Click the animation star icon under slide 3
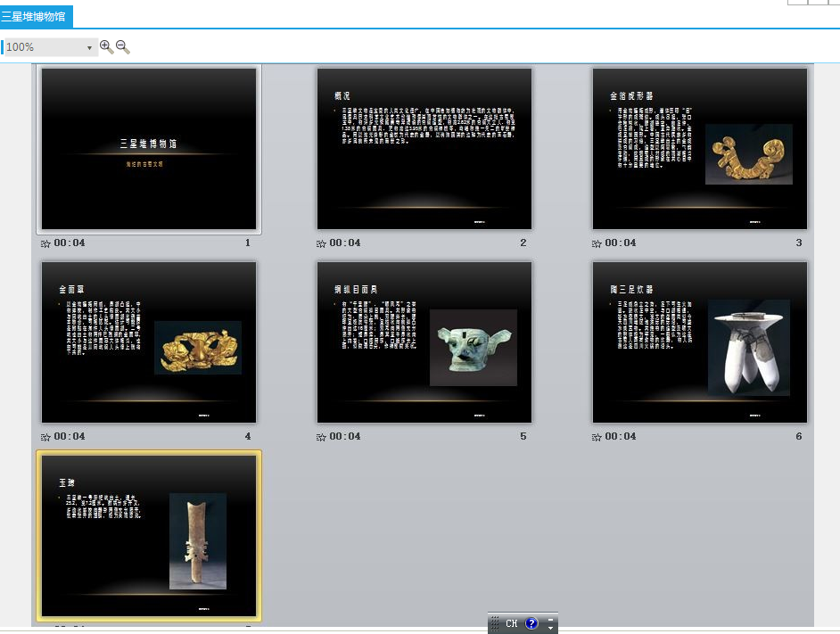 597,243
